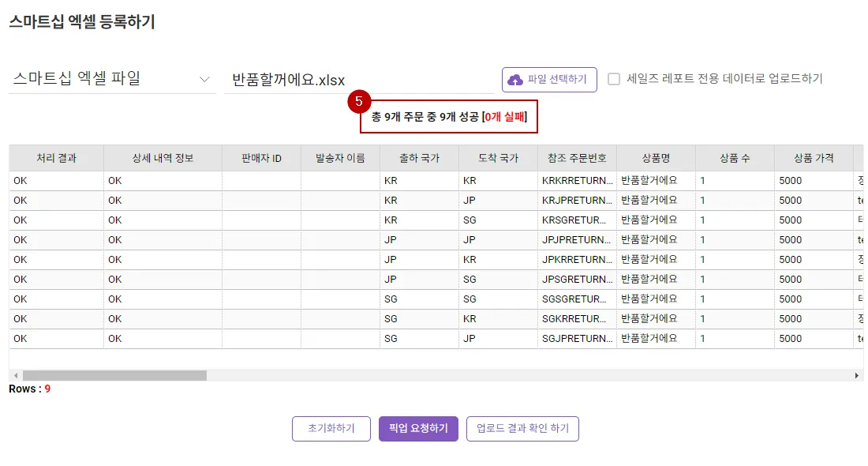Click 상품 수 1 cell in JPKRRETURN row

coord(735,259)
